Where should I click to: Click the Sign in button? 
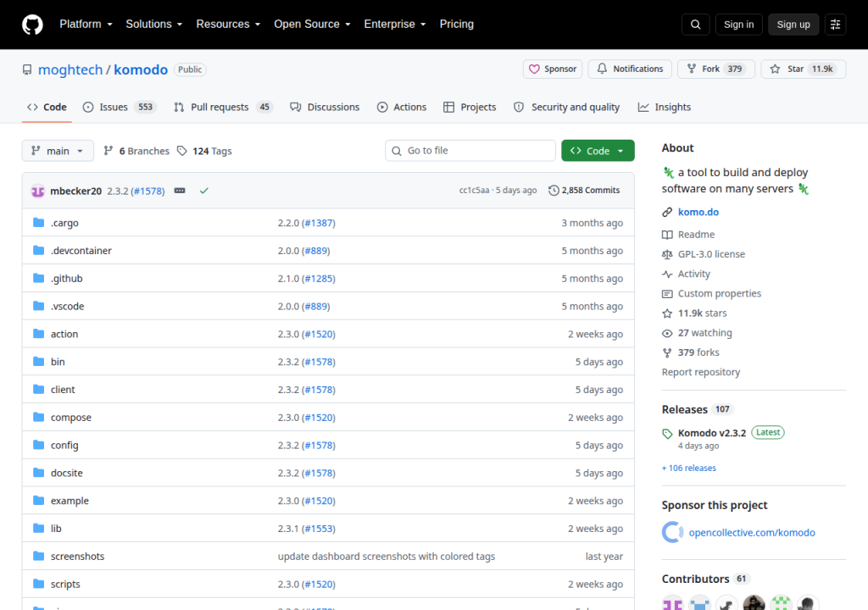738,25
